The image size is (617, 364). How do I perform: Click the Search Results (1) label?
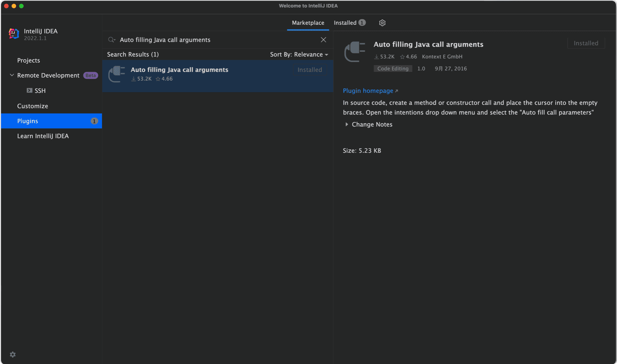[133, 54]
